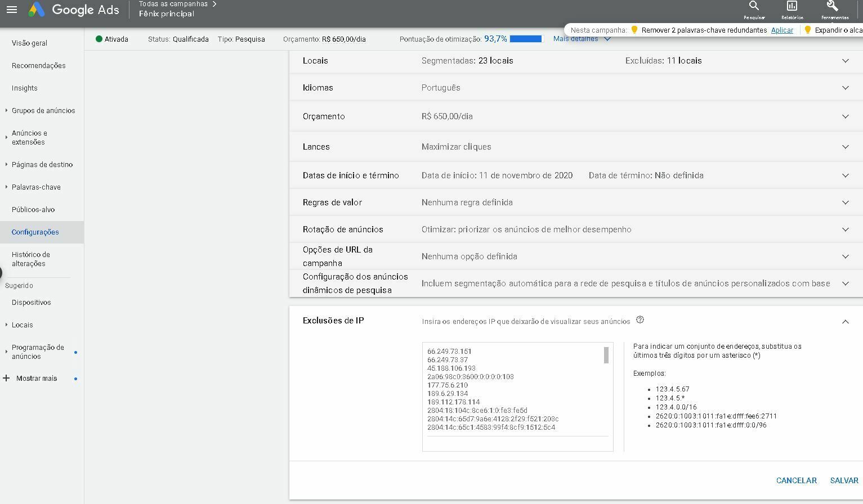Viewport: 863px width, 504px height.
Task: Click the example 123.4.0.0/16
Action: [676, 407]
